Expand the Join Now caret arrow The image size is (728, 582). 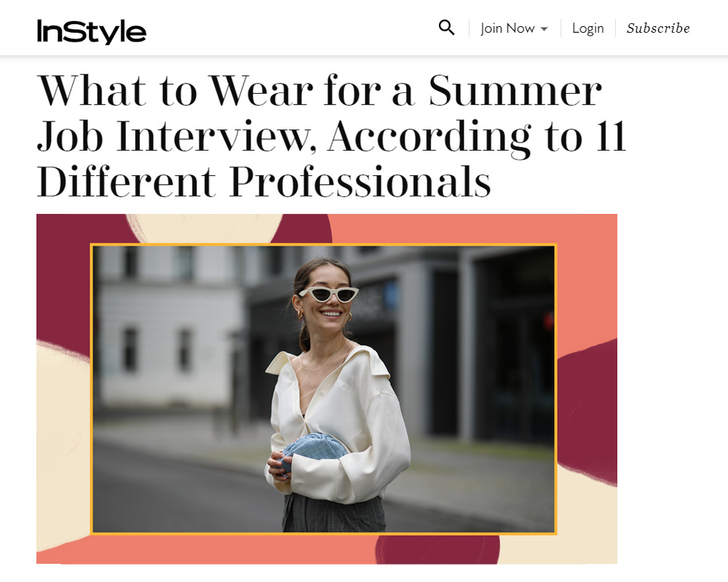click(544, 29)
